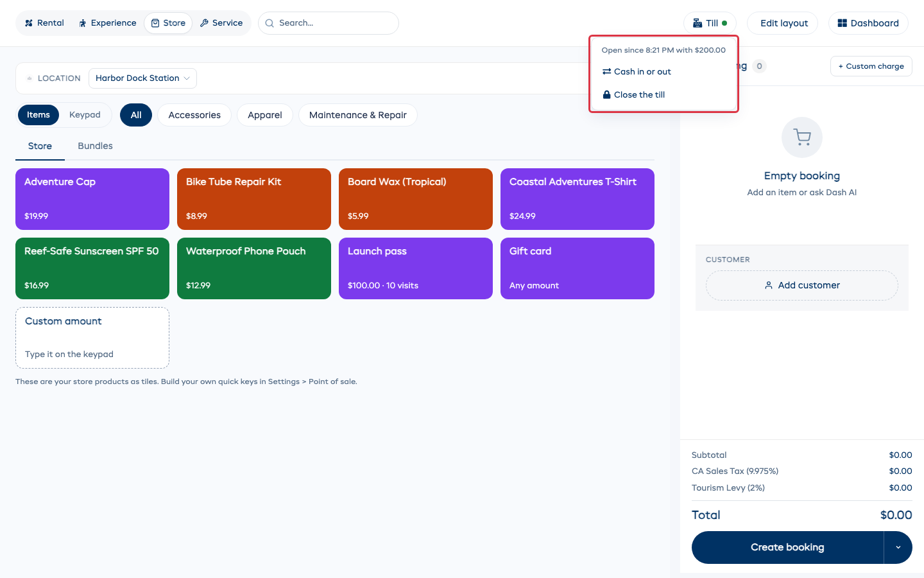924x578 pixels.
Task: Add a customer to the booking
Action: 802,285
